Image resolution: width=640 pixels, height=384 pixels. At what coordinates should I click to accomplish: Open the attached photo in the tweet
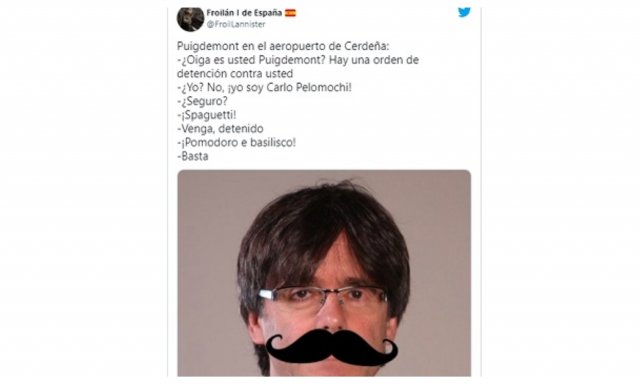(324, 273)
